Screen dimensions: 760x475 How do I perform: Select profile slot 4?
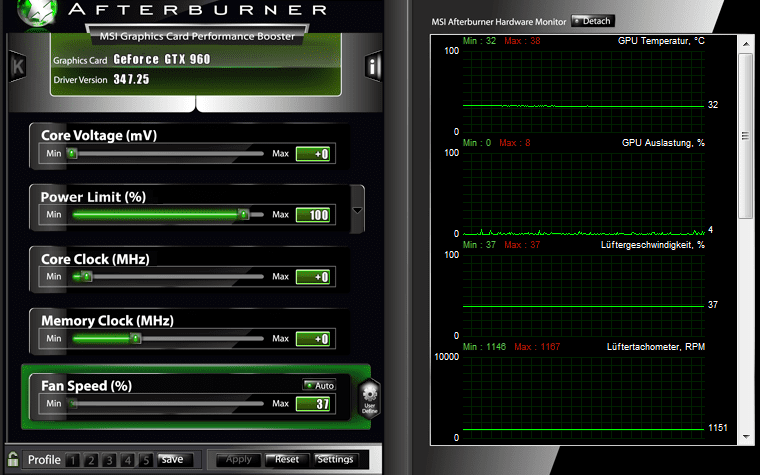tap(128, 459)
